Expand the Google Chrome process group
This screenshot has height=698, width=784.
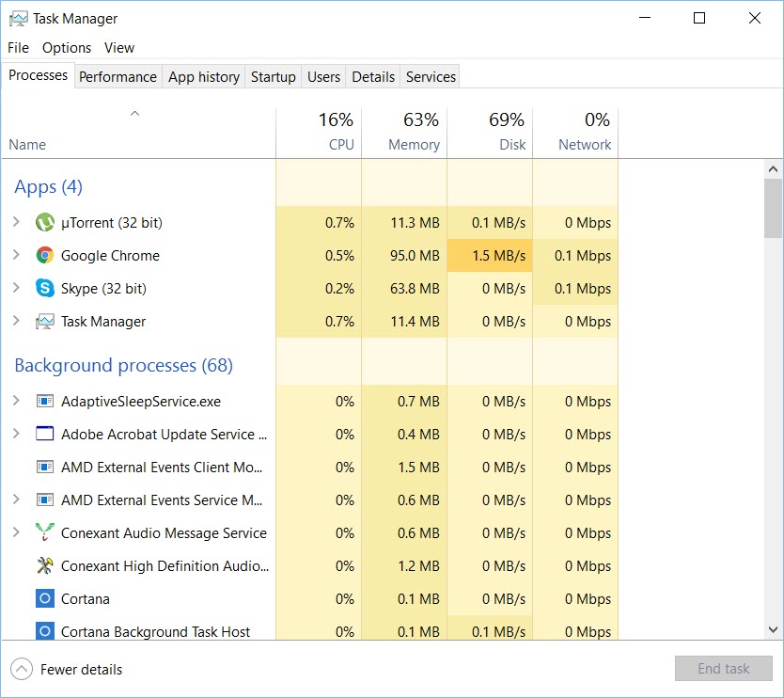click(17, 255)
